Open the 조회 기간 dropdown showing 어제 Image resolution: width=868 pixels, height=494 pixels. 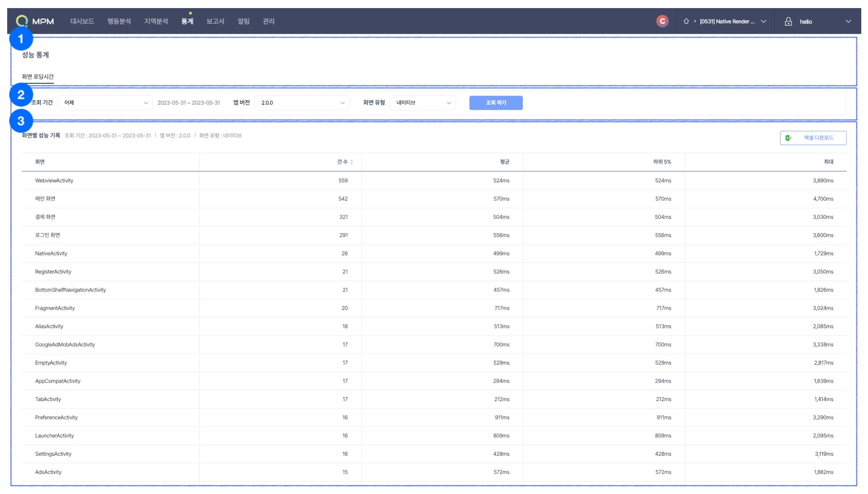(105, 103)
